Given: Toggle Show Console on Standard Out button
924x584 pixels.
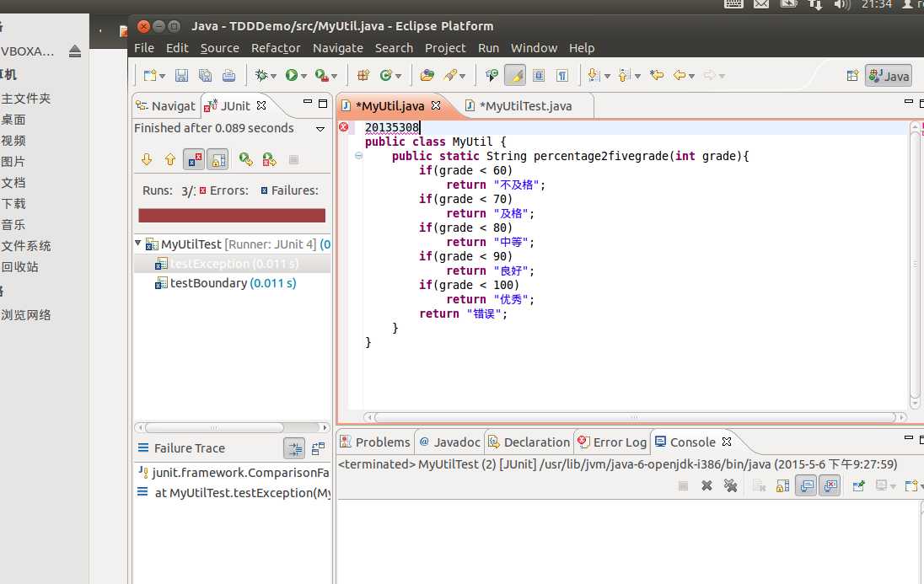Looking at the screenshot, I should tap(806, 485).
